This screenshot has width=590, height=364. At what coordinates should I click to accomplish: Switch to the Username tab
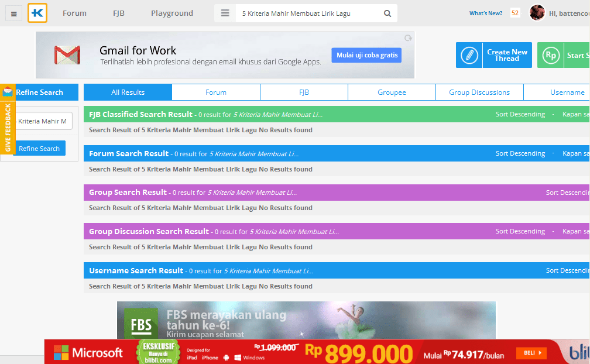point(557,92)
